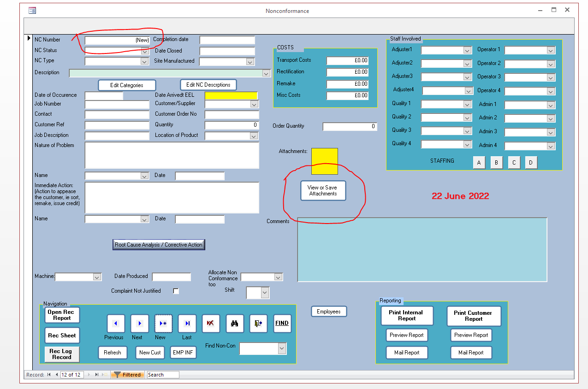Click the form icon in title bar
588x389 pixels.
[x=32, y=11]
